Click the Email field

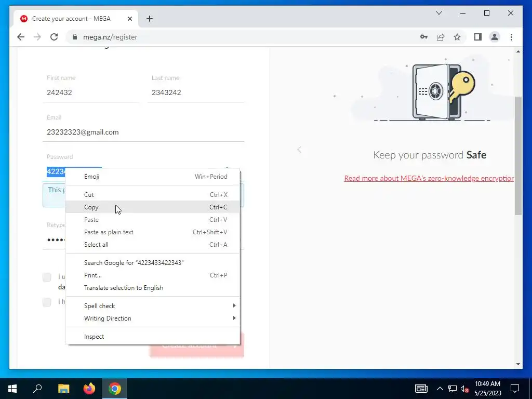143,132
